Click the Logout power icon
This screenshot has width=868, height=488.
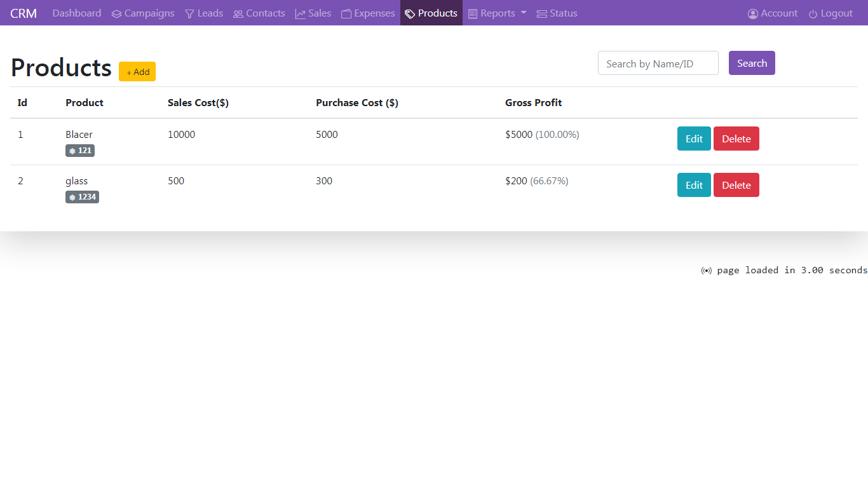(x=813, y=14)
